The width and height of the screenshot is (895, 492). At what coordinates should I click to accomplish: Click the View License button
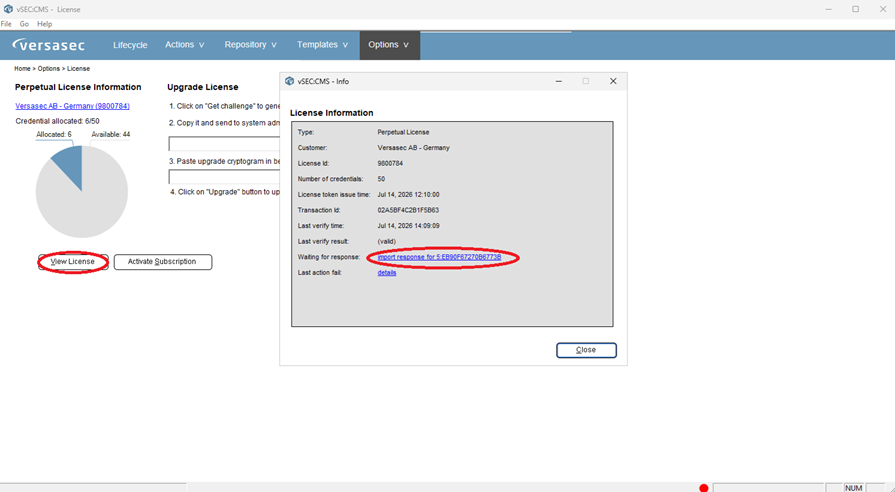pyautogui.click(x=73, y=262)
